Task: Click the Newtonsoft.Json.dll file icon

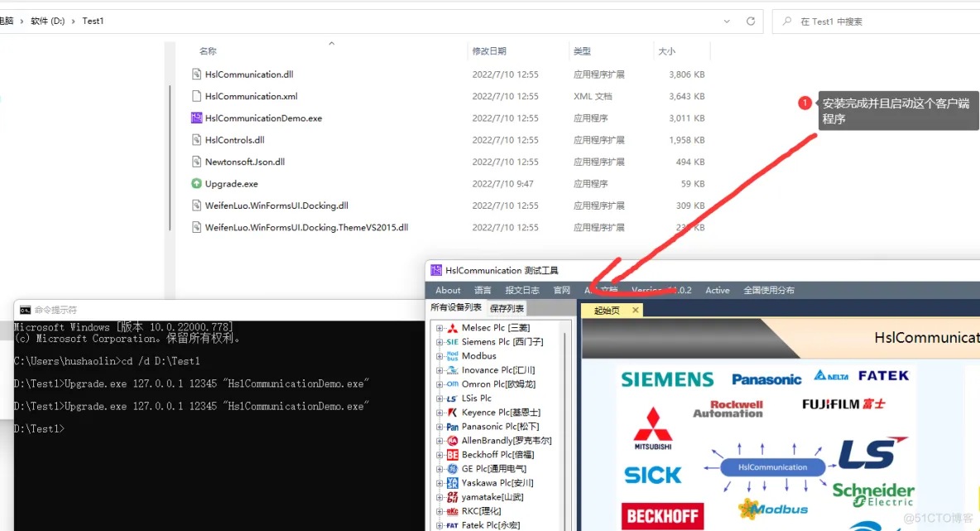Action: [196, 162]
